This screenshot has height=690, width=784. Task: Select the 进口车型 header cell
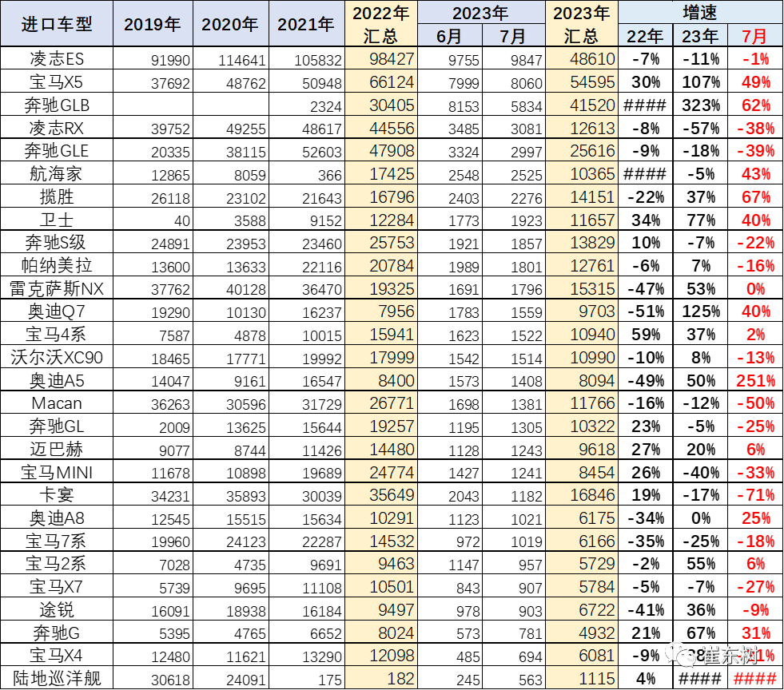tap(57, 24)
